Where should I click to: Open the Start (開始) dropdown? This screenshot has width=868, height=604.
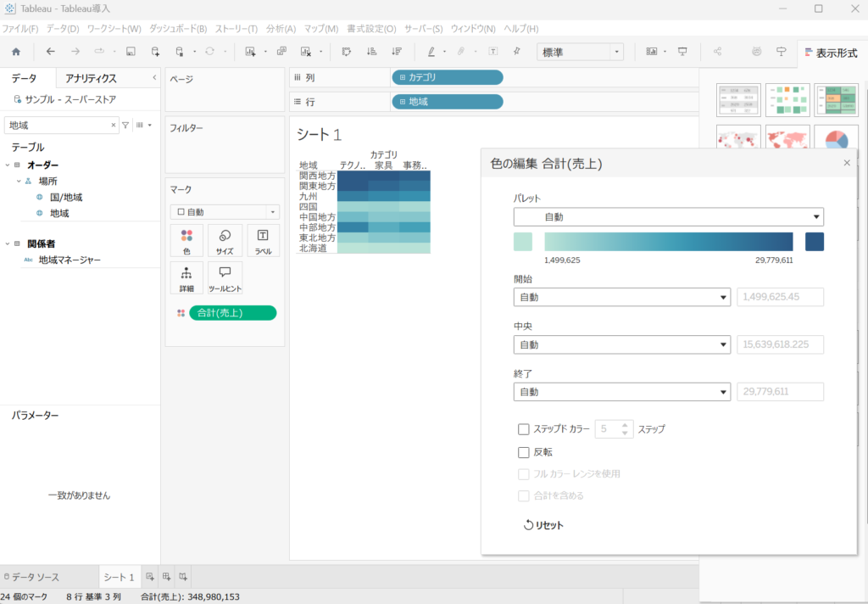[x=621, y=298]
